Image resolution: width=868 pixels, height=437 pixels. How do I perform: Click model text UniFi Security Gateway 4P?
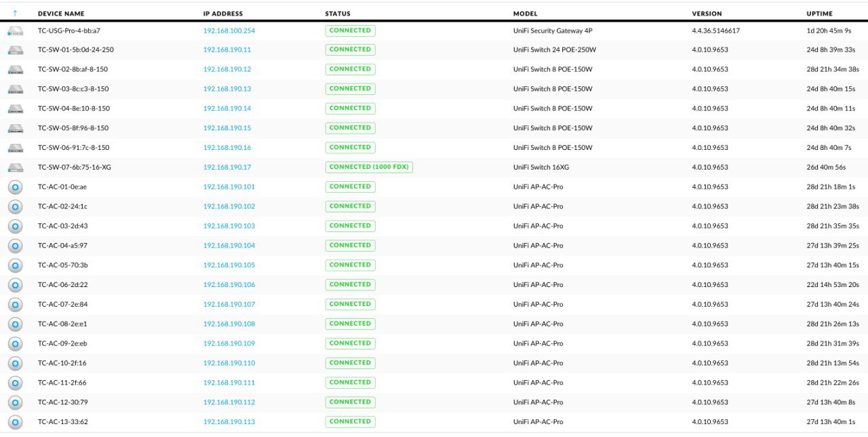(553, 31)
